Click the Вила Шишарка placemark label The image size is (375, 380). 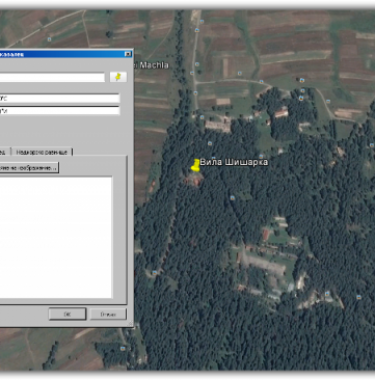pos(234,162)
